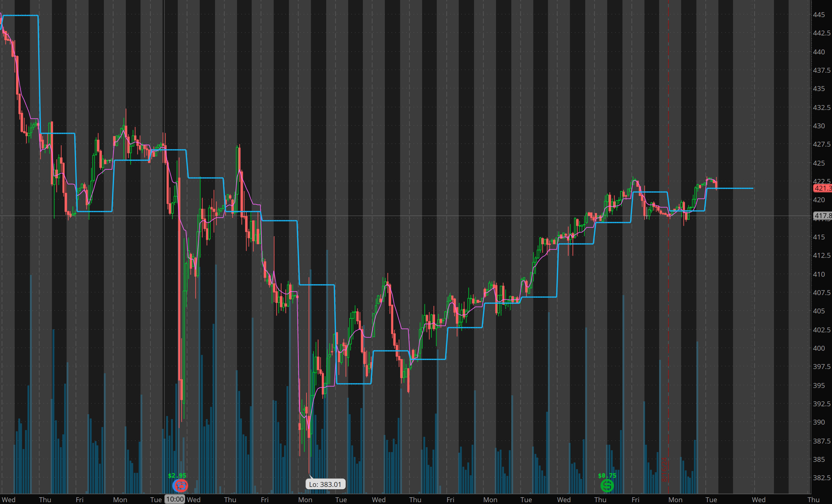Click the 390 price axis label

pyautogui.click(x=819, y=422)
